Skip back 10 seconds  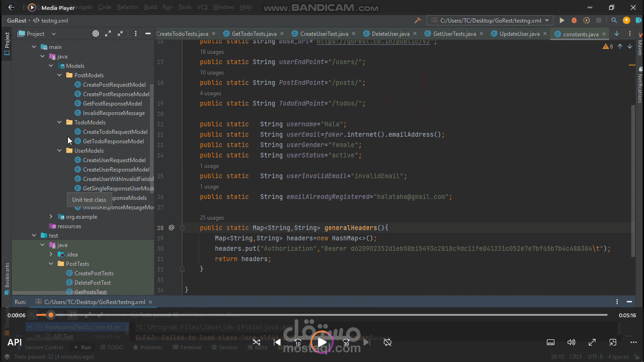pos(298,342)
